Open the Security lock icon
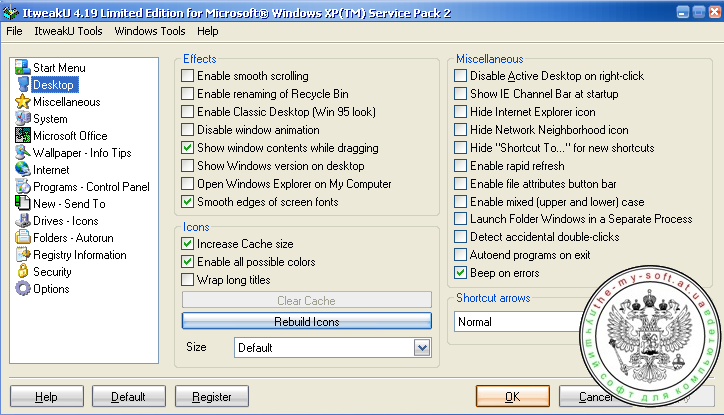Image resolution: width=724 pixels, height=415 pixels. [22, 272]
